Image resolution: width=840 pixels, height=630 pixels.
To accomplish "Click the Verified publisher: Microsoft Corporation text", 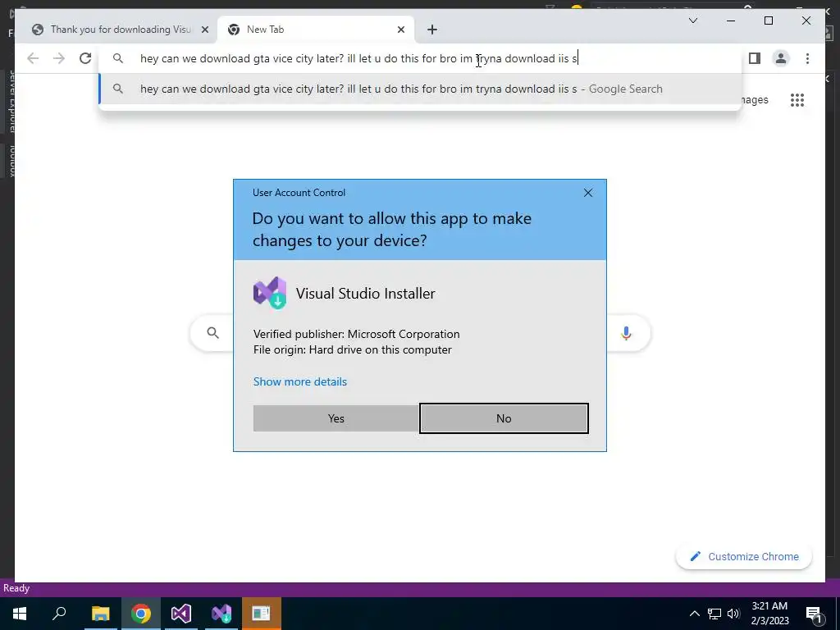I will click(x=356, y=334).
